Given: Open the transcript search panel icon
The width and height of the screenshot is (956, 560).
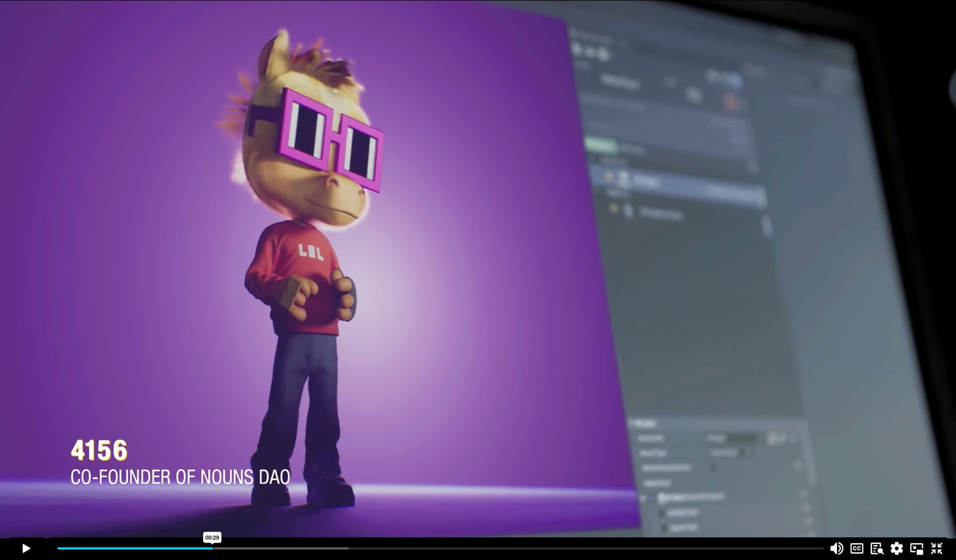Looking at the screenshot, I should pyautogui.click(x=877, y=549).
